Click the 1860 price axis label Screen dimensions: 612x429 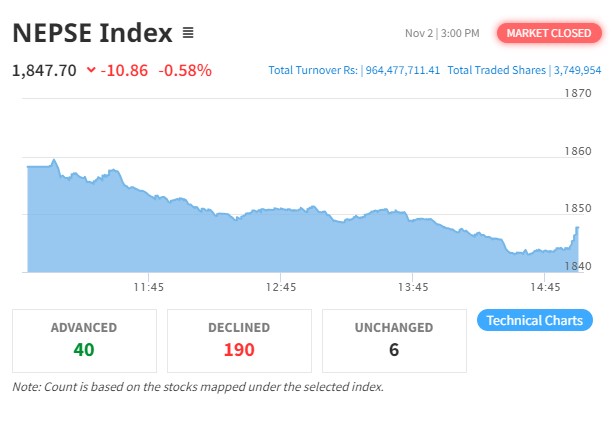[578, 152]
